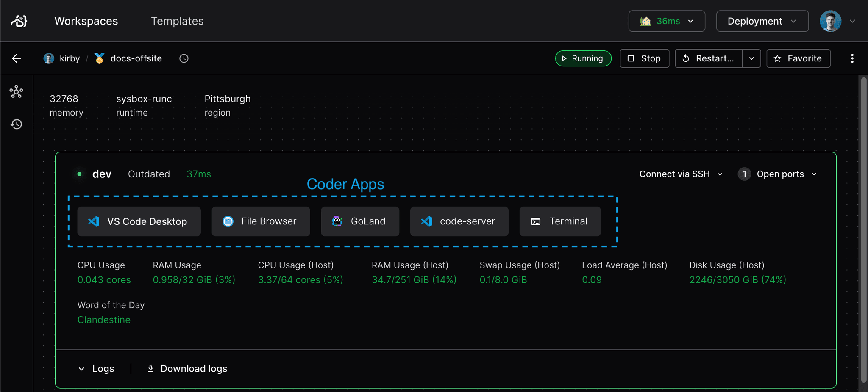Click the Coder logo icon
Viewport: 868px width, 392px height.
pos(19,21)
